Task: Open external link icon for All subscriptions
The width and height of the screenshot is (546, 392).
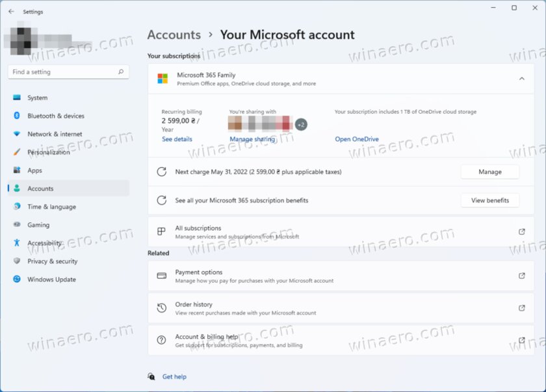Action: click(521, 231)
